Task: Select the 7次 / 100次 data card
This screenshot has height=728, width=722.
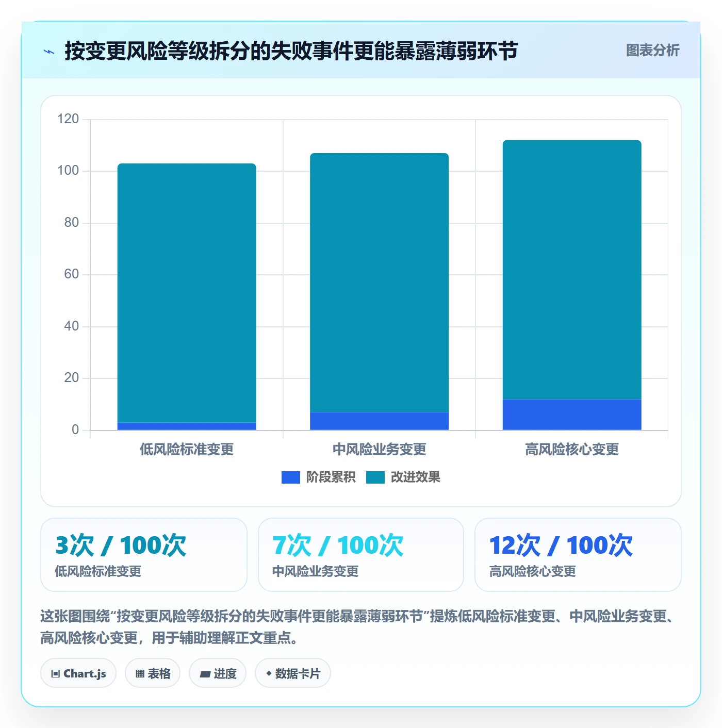Action: (x=361, y=555)
